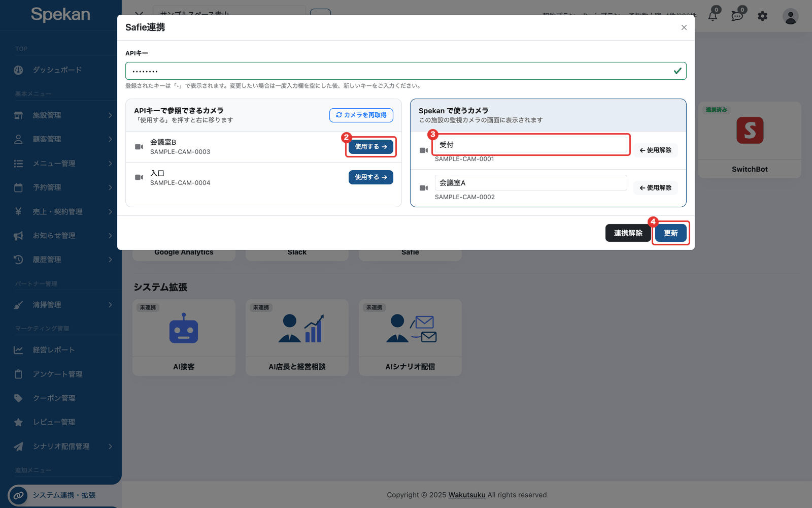
Task: Open the Wakutsuku footer link
Action: (x=467, y=495)
